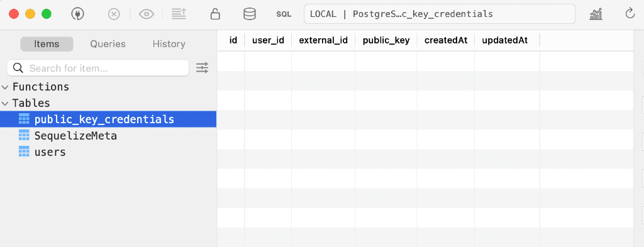644x247 pixels.
Task: Switch to the Items tab
Action: pos(47,44)
